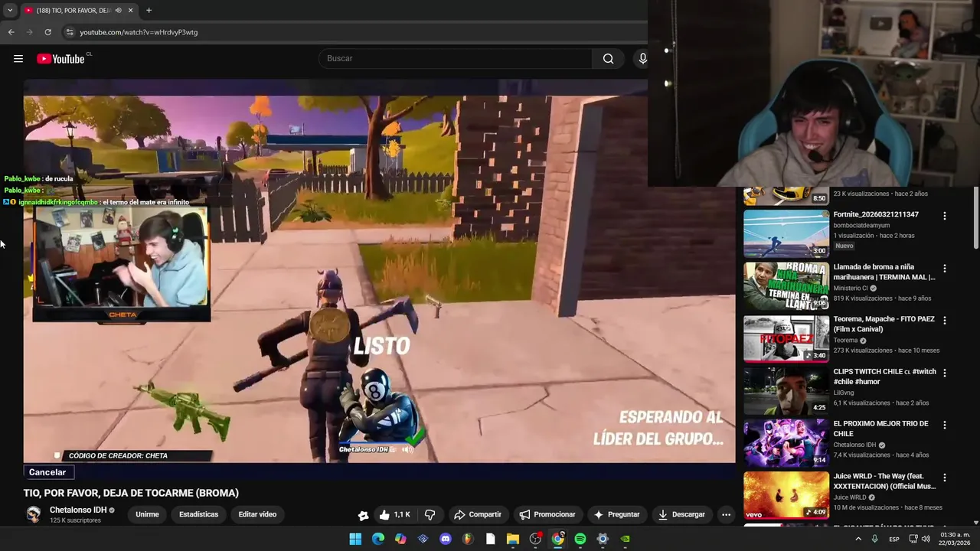This screenshot has height=551, width=980.
Task: Open CLIPS TWITCH CHILE video thumbnail
Action: click(x=786, y=391)
